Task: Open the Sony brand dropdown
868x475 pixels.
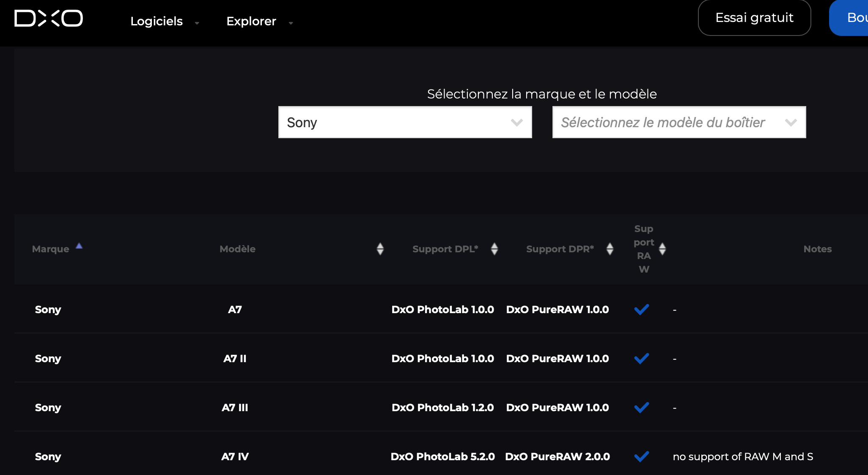Action: 405,122
